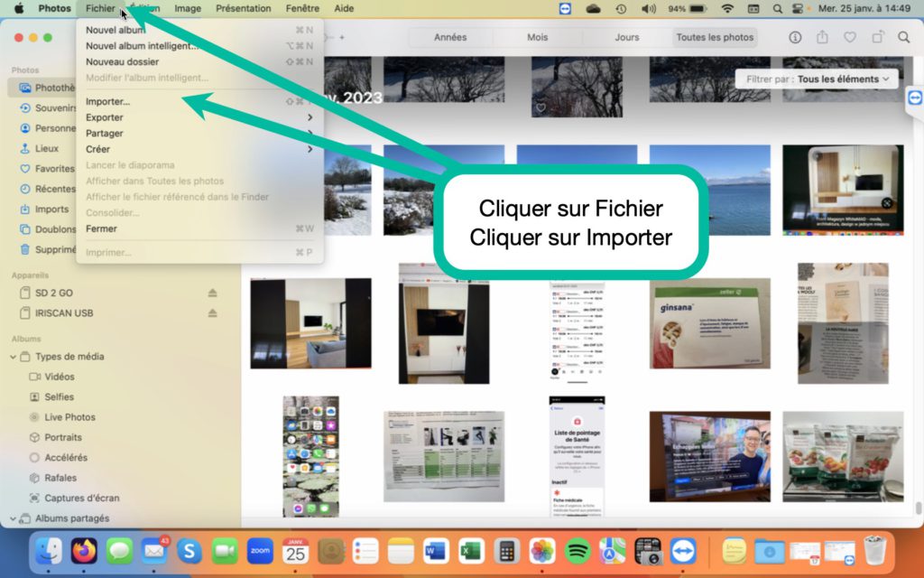This screenshot has width=924, height=578.
Task: Click the Share icon in toolbar
Action: [x=822, y=38]
